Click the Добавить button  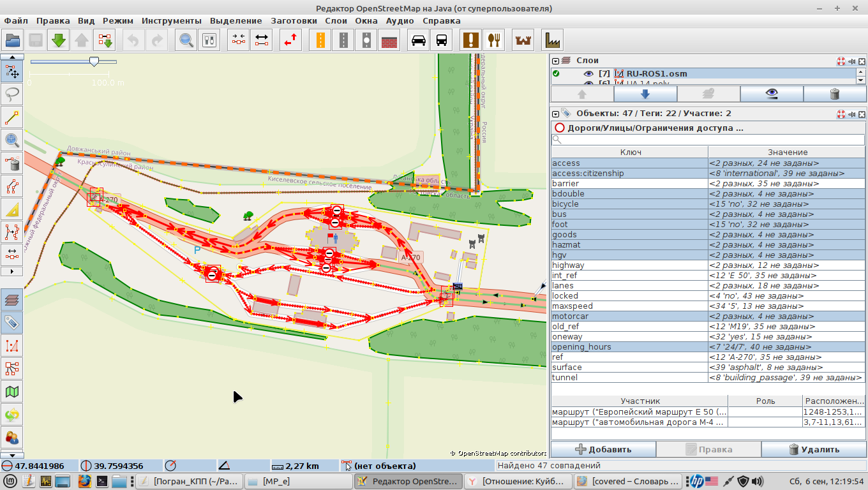point(603,449)
